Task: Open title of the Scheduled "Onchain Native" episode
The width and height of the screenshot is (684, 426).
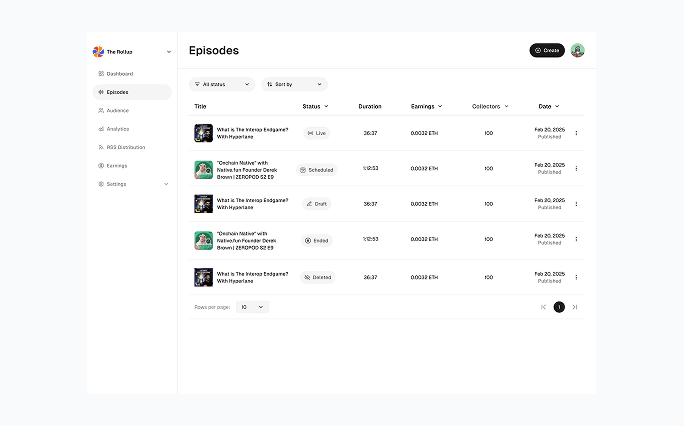Action: coord(247,170)
